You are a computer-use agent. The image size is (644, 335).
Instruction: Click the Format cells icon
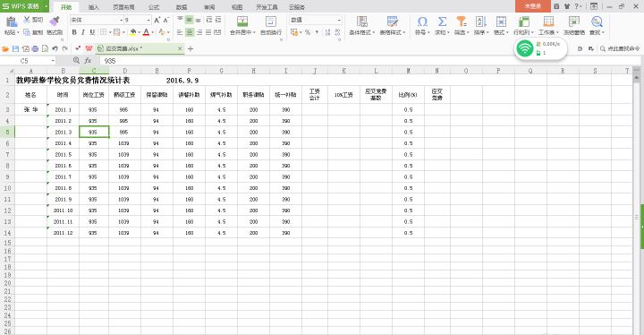(x=501, y=21)
